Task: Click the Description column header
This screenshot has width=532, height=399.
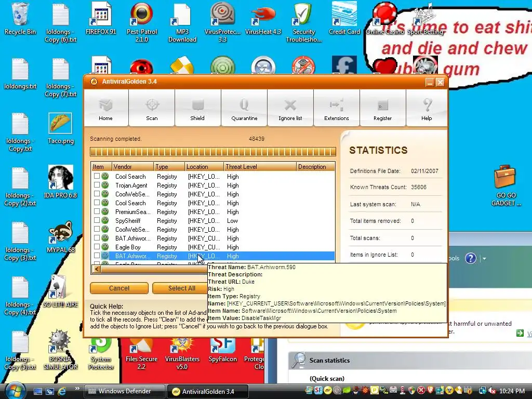Action: (x=315, y=167)
